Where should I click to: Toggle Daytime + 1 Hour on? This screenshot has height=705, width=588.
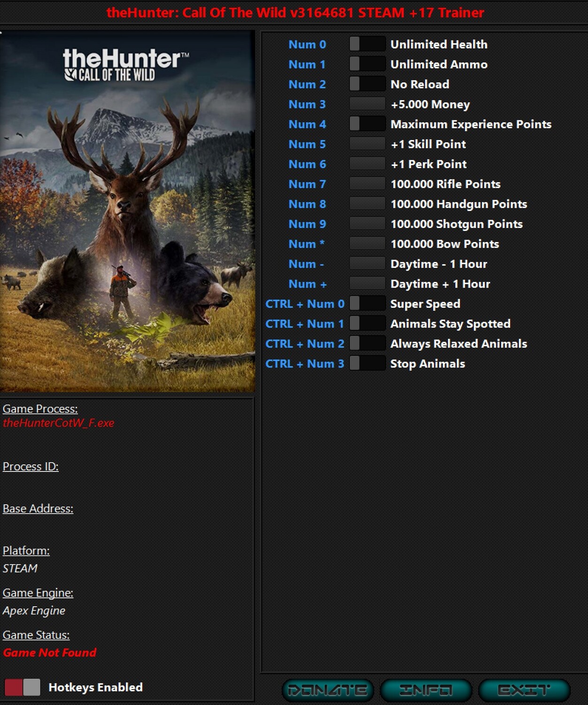tap(367, 284)
